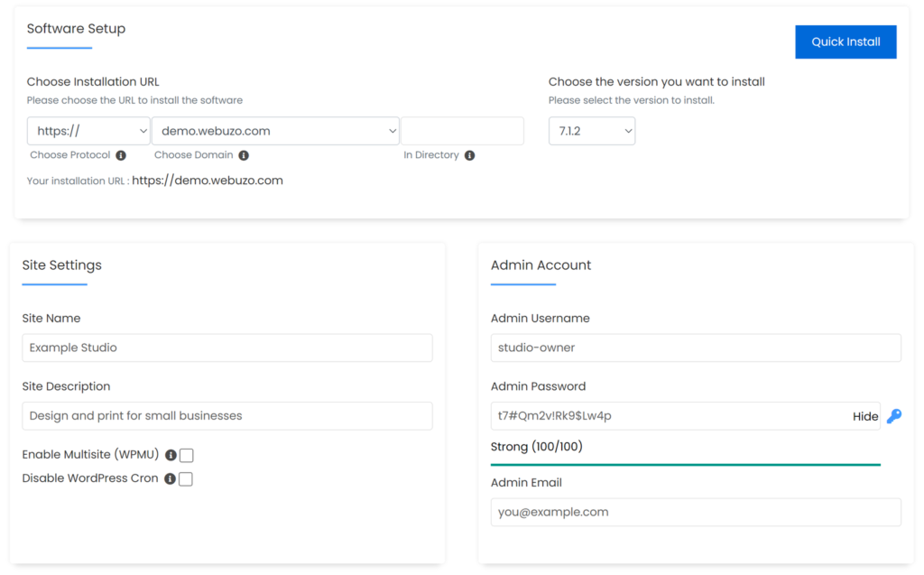This screenshot has width=924, height=575.
Task: Click 'Please select the version to install.' text
Action: tap(631, 100)
